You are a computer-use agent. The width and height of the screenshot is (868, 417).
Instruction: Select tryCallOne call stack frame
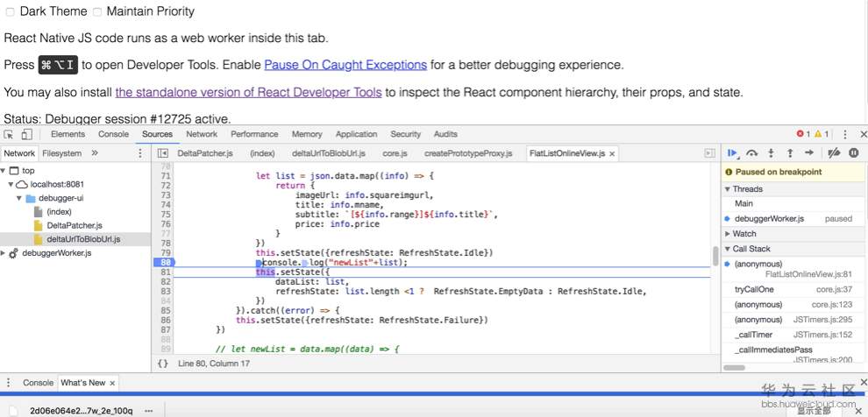click(x=793, y=289)
